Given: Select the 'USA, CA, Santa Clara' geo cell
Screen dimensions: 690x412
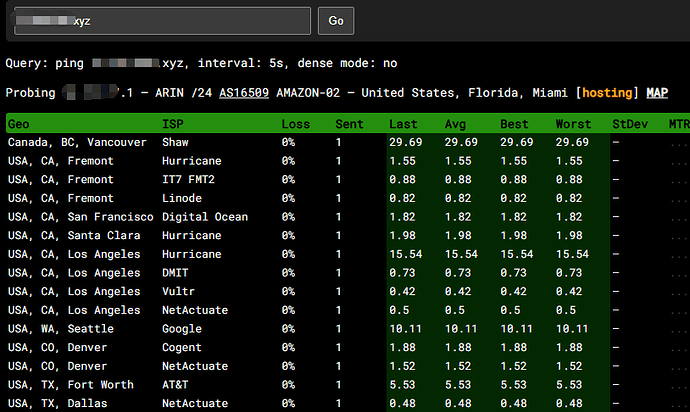Looking at the screenshot, I should [74, 235].
